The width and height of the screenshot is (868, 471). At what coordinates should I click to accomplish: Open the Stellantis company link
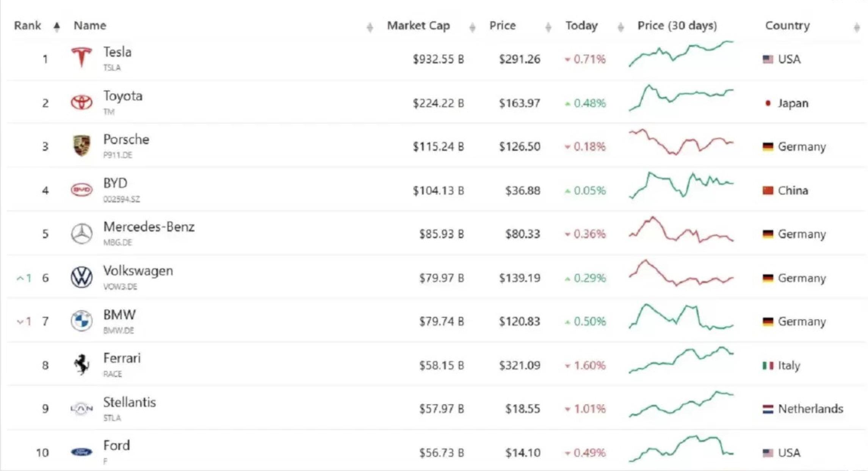tap(130, 402)
